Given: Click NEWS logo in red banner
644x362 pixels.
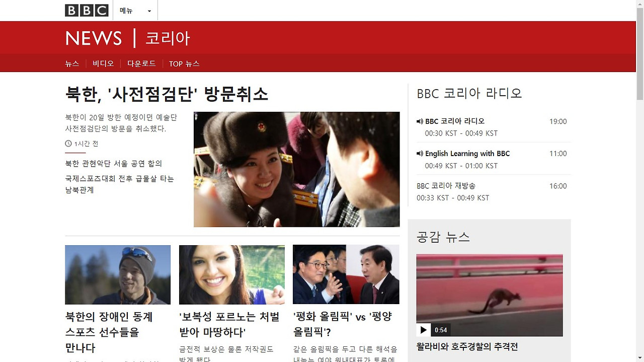Looking at the screenshot, I should (x=94, y=38).
